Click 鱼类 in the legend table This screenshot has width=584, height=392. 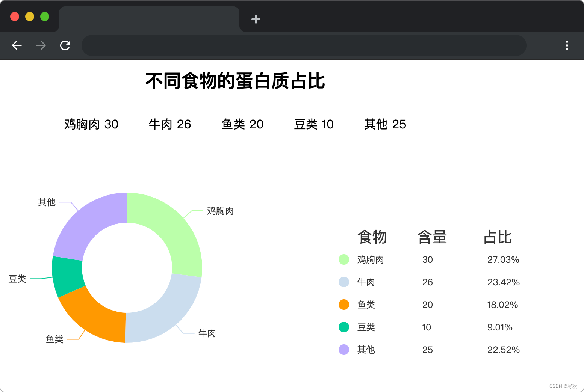tap(366, 305)
